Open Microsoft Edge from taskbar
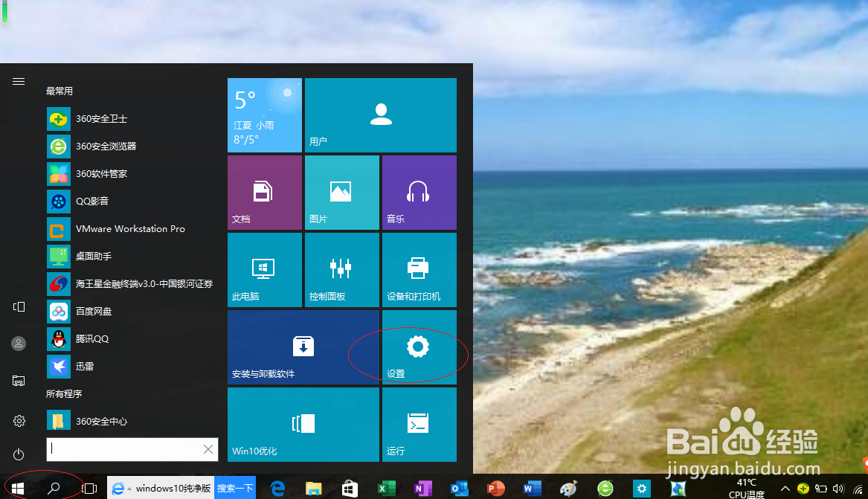 (277, 488)
